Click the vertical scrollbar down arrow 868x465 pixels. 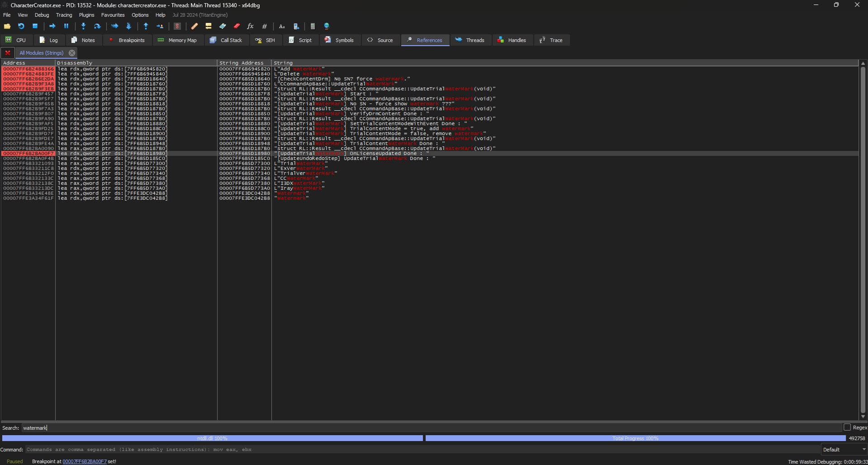click(863, 417)
